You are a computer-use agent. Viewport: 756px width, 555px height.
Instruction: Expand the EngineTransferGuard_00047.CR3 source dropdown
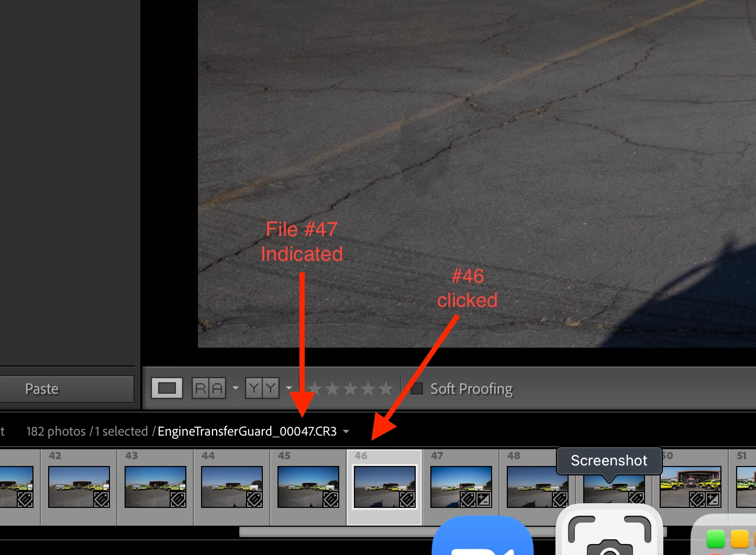coord(346,431)
